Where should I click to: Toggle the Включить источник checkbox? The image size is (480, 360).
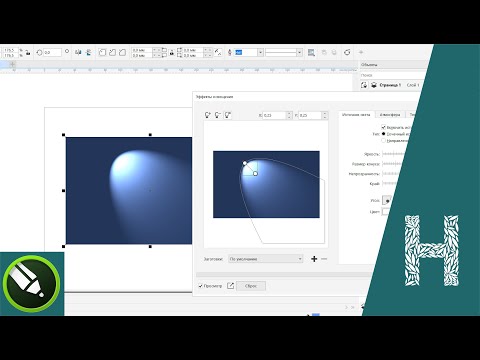coord(383,127)
